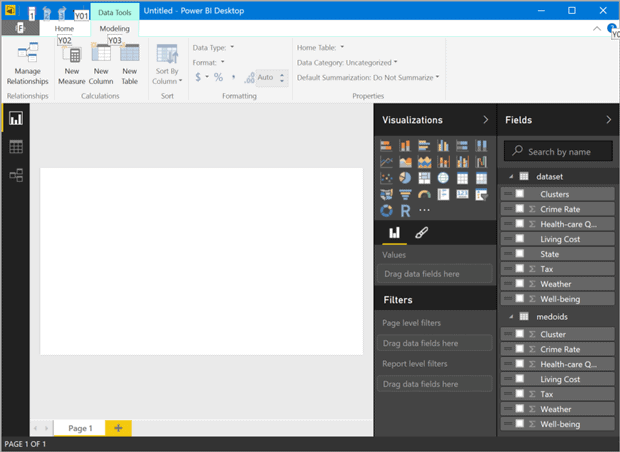Tick the medoids Health-care Q... checkbox
This screenshot has height=452, width=620.
(x=520, y=364)
